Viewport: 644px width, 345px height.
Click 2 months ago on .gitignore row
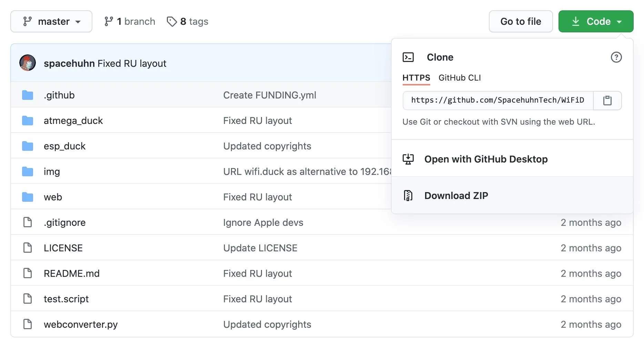[x=591, y=222]
